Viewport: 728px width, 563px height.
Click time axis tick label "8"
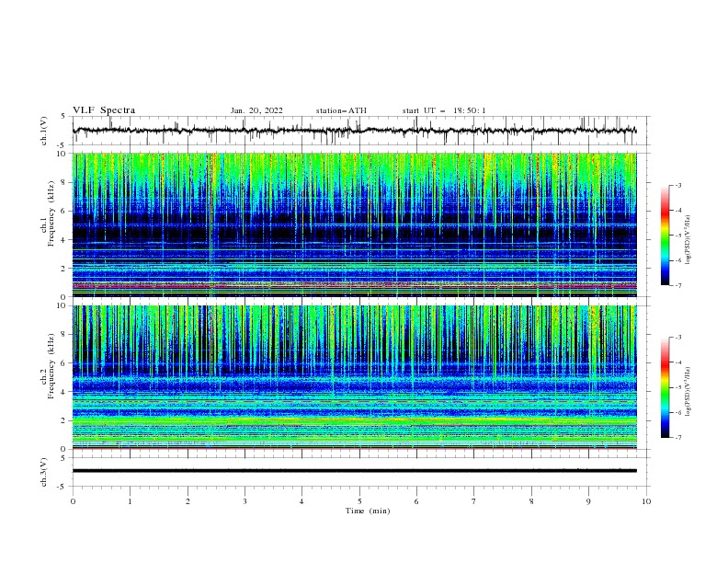point(531,501)
